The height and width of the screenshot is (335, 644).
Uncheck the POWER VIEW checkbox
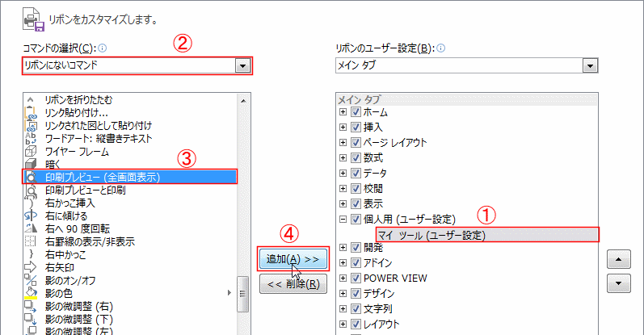[x=356, y=278]
